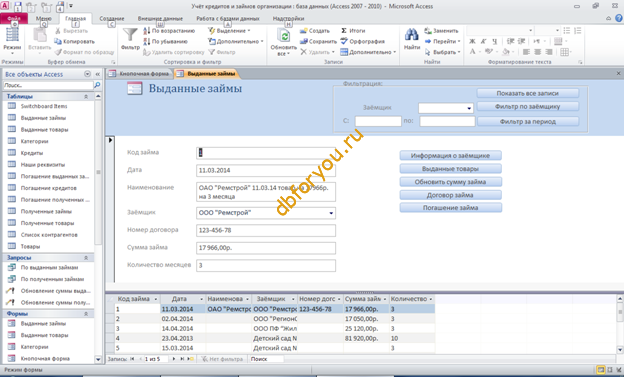Screen dimensions: 624x377
Task: Click new blank record navigation button
Action: (x=191, y=359)
